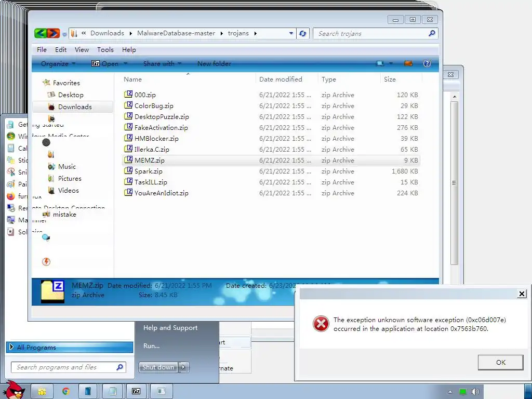
Task: Refresh the trojans folder view
Action: tap(303, 33)
